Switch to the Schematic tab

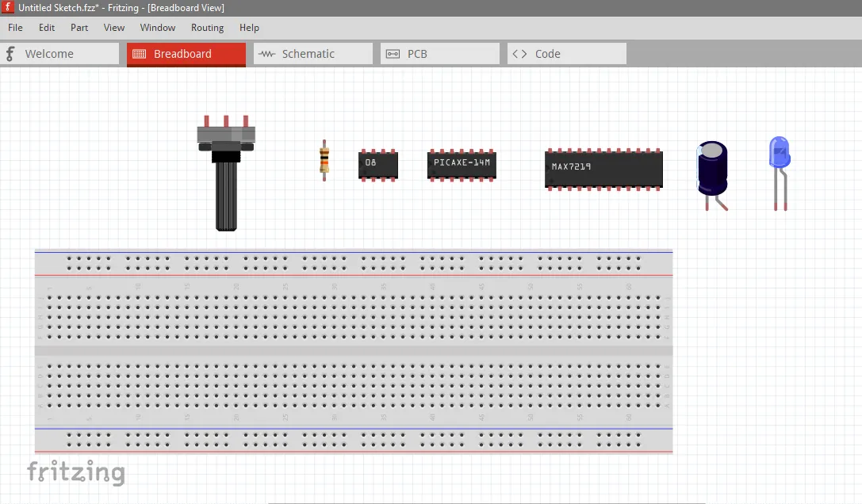pyautogui.click(x=312, y=54)
